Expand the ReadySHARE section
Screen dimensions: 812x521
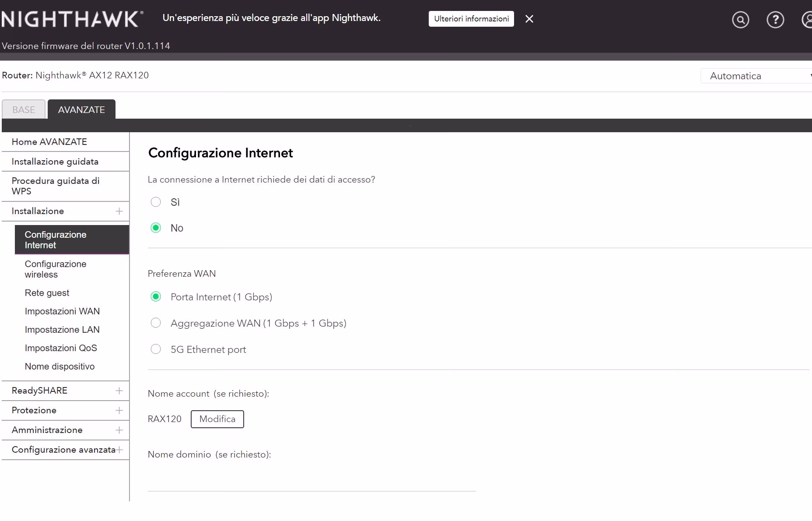[x=119, y=391]
